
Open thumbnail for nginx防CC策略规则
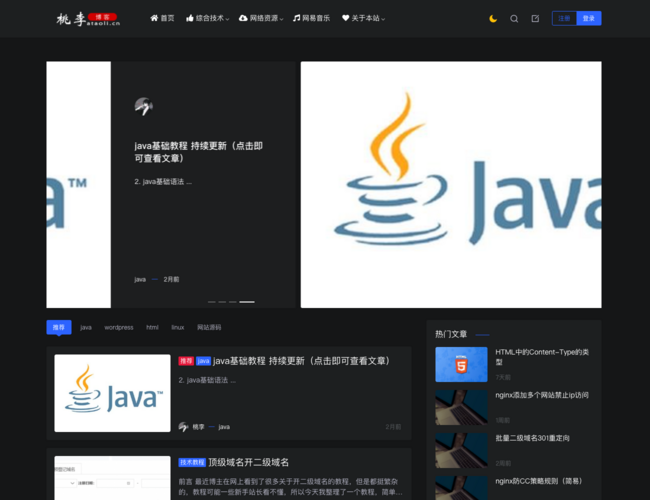(461, 488)
